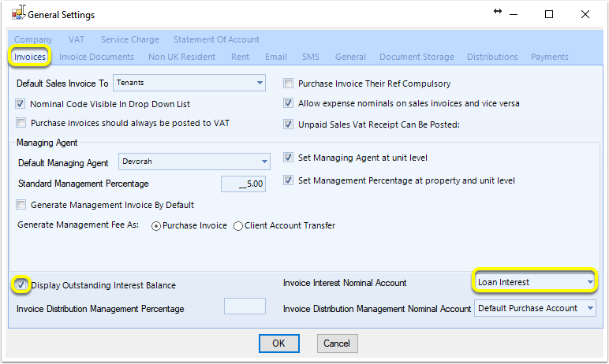
Task: Switch to the Invoice Documents tab
Action: pos(96,57)
